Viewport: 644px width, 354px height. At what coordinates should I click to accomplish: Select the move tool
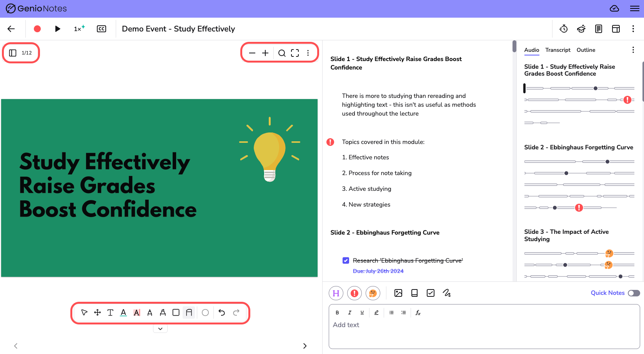coord(97,313)
